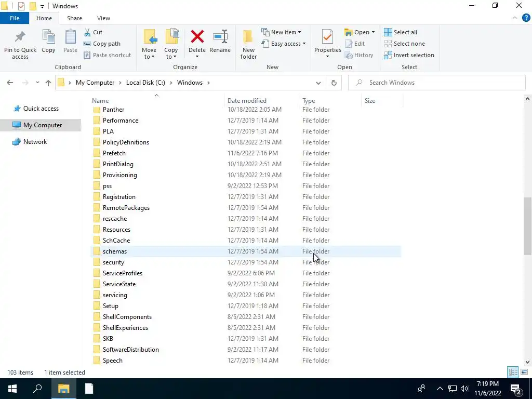Click Copy path in the ribbon

[102, 44]
